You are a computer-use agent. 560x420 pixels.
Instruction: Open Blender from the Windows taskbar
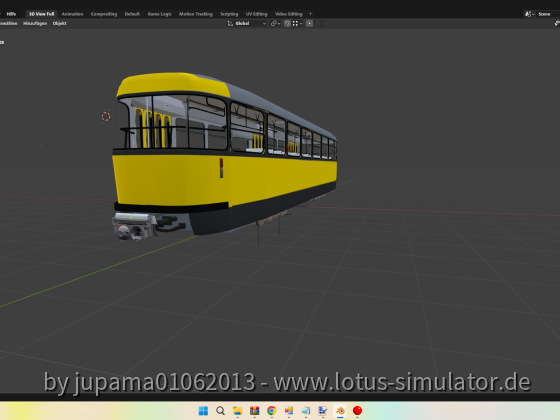(340, 411)
